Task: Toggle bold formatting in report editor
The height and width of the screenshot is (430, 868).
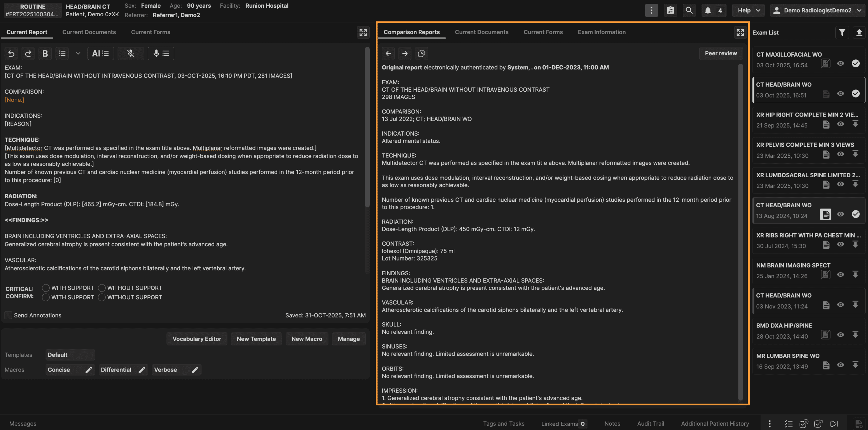Action: tap(45, 53)
